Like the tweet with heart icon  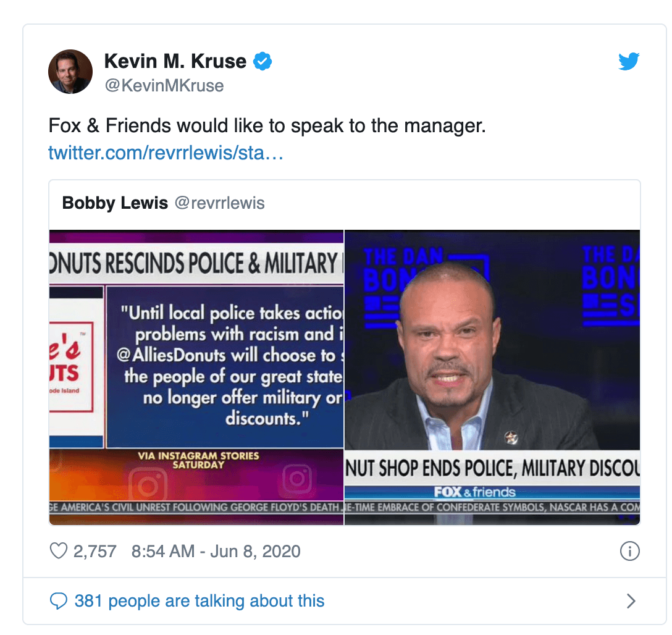pos(59,551)
